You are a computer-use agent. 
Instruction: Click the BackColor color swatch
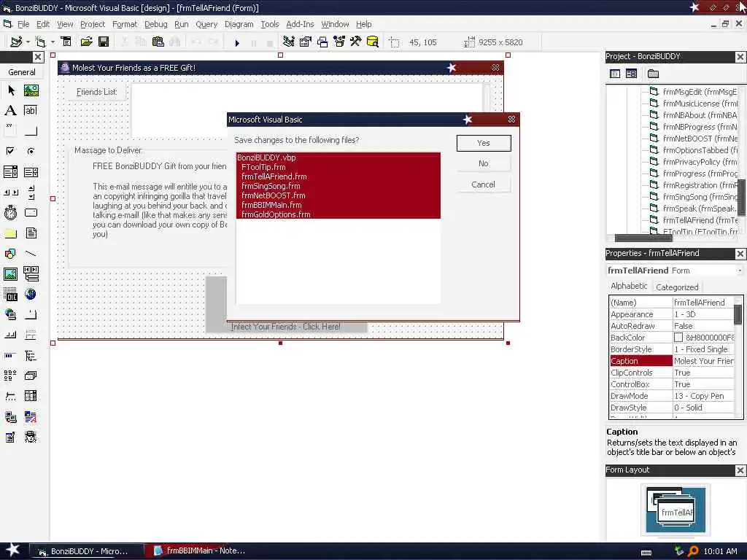click(x=678, y=338)
